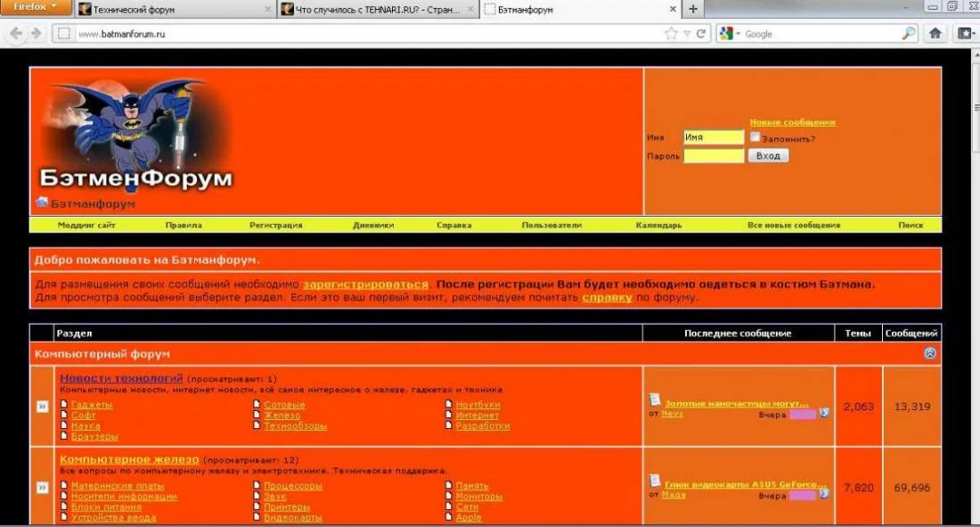This screenshot has width=980, height=527.
Task: Tick the Запомнить checkbox
Action: pyautogui.click(x=755, y=137)
